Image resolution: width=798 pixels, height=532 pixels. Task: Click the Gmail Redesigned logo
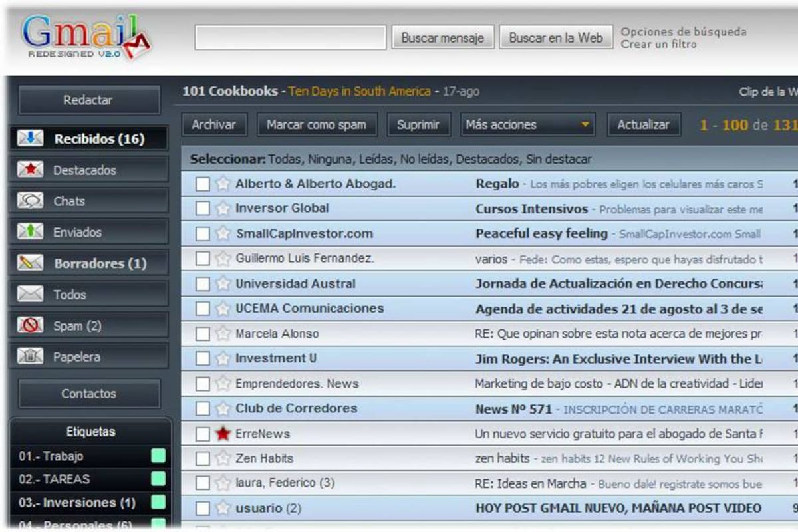click(x=86, y=37)
